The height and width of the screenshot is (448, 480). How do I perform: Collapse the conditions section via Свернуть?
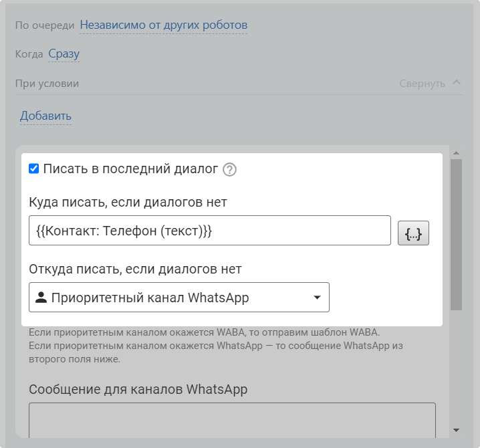tap(422, 84)
